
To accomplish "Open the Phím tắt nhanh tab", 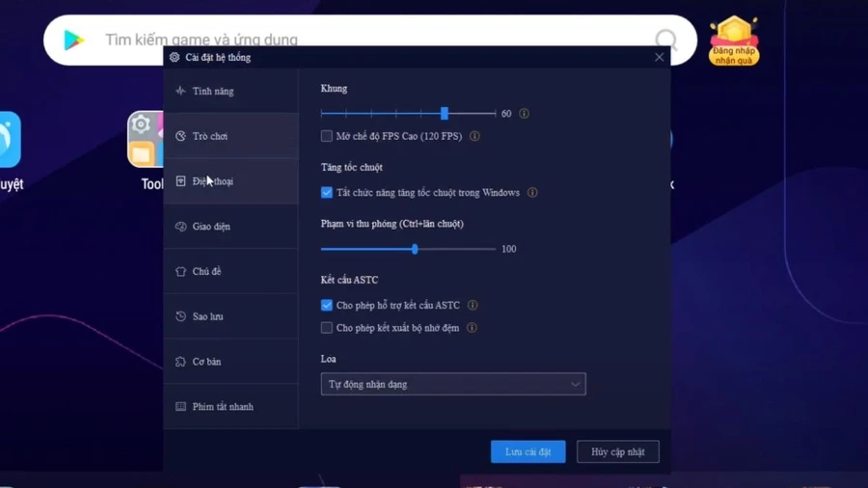I will pos(231,407).
